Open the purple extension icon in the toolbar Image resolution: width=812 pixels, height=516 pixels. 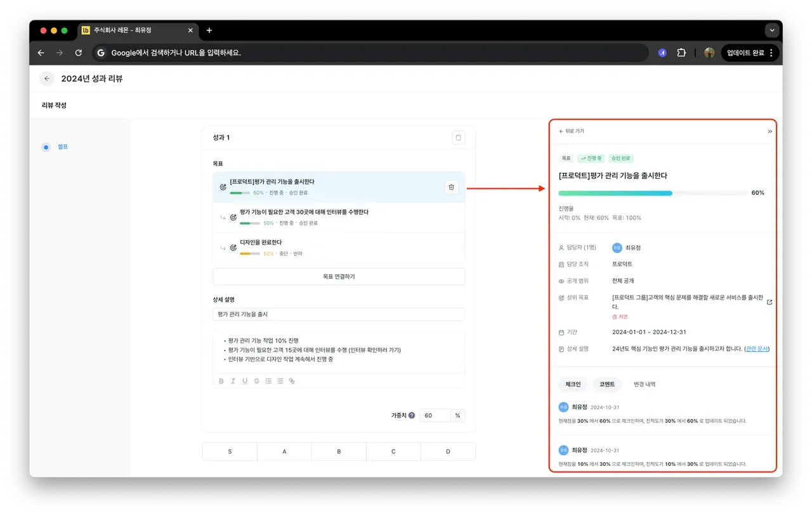pos(662,53)
